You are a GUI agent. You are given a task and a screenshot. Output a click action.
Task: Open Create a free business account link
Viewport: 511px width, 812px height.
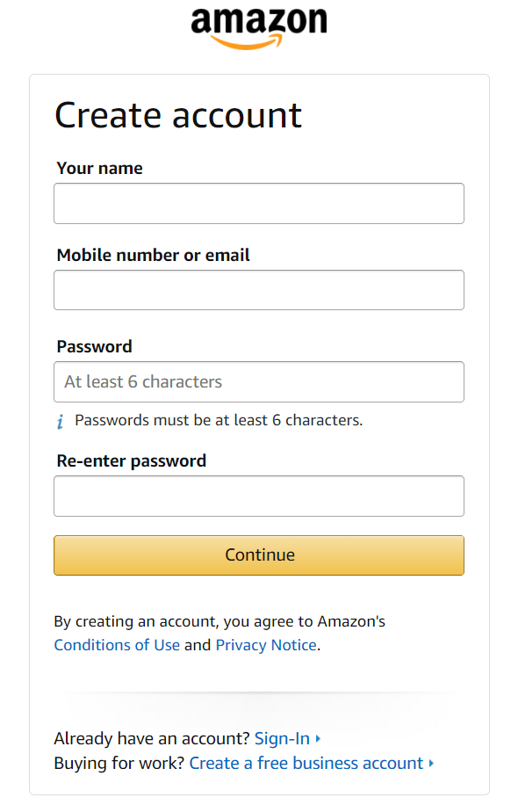tap(306, 764)
